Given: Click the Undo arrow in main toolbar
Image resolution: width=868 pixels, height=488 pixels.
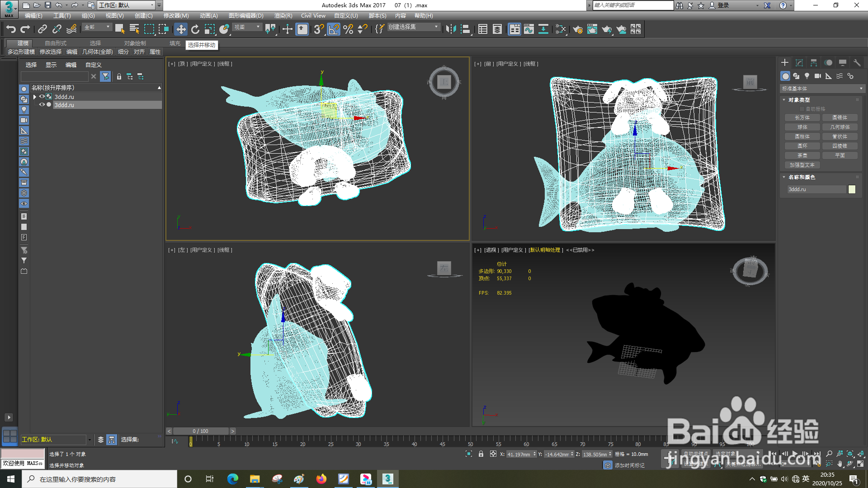Looking at the screenshot, I should coord(11,29).
